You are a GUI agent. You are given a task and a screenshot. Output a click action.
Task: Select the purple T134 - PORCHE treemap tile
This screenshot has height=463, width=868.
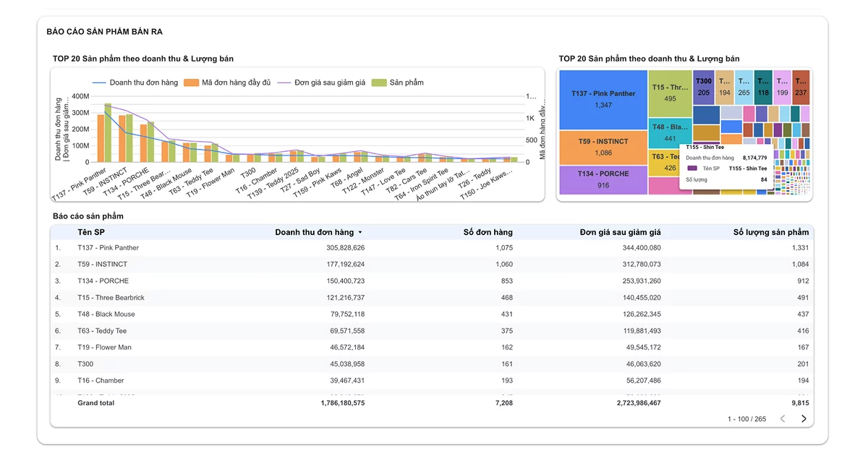click(603, 179)
